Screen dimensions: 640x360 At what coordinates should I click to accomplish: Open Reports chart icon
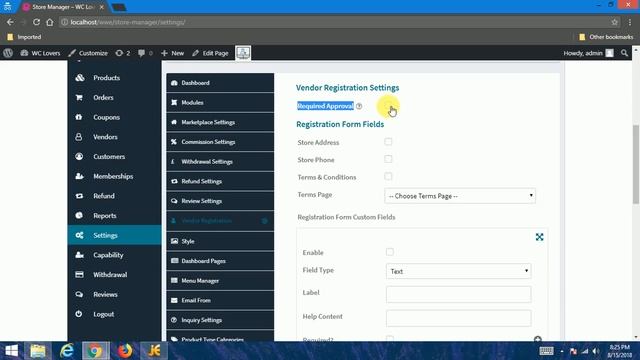pyautogui.click(x=79, y=216)
